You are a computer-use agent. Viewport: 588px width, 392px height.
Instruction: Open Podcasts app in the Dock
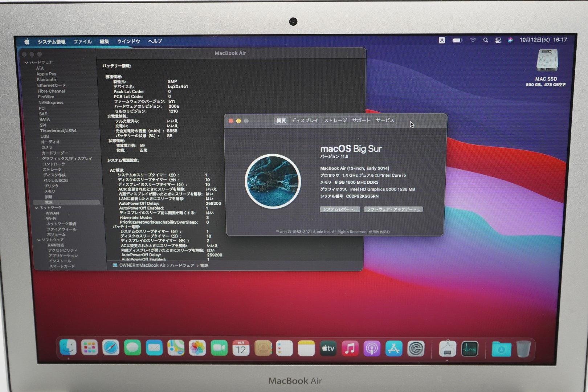372,348
